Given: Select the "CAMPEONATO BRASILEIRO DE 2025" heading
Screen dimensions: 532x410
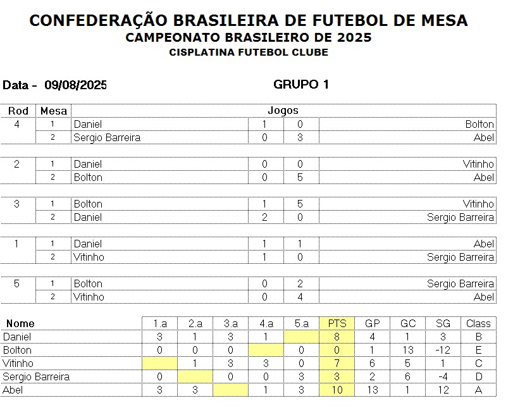Looking at the screenshot, I should click(x=249, y=38).
